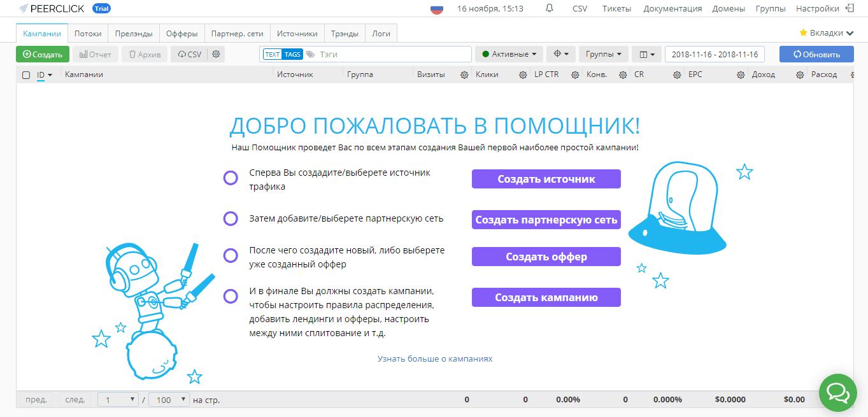
Task: Click the Russian flag language icon
Action: click(437, 9)
